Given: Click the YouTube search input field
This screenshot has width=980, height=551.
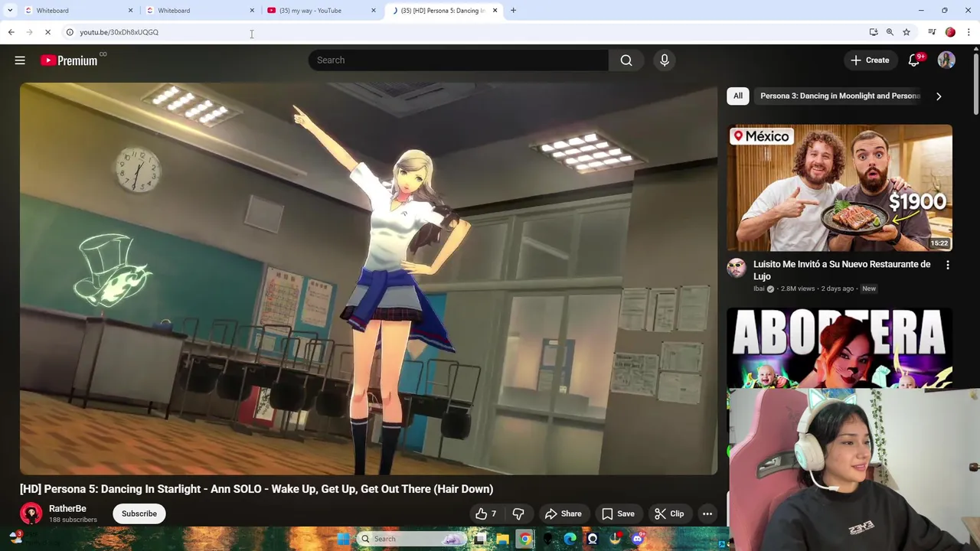Looking at the screenshot, I should point(458,60).
